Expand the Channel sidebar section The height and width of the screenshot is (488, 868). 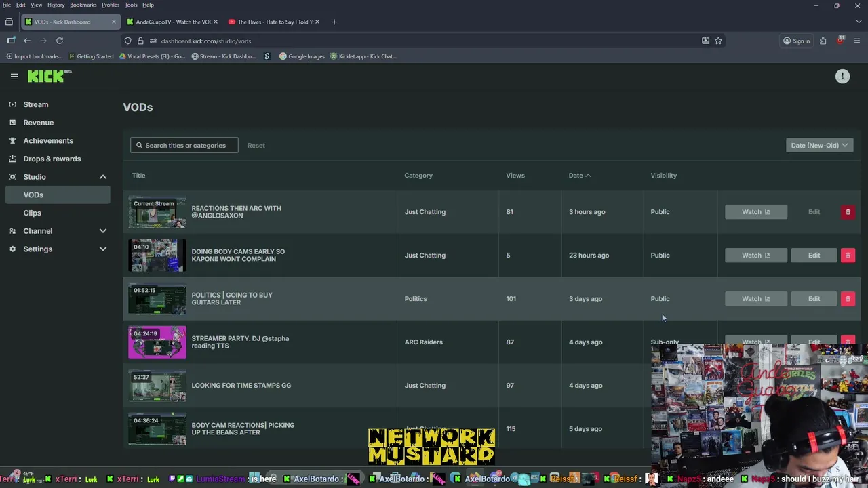103,231
